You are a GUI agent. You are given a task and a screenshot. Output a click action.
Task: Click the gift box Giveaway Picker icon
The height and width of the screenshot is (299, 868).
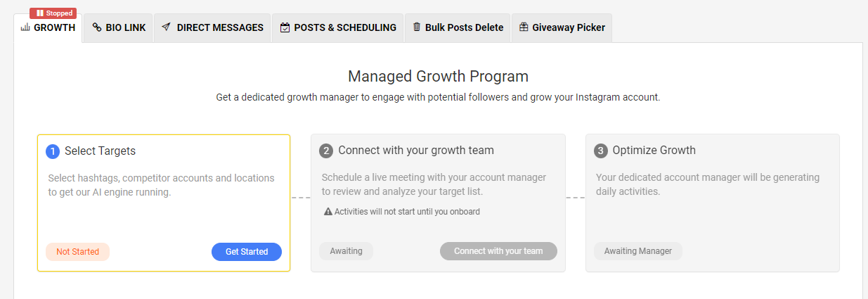[x=524, y=27]
